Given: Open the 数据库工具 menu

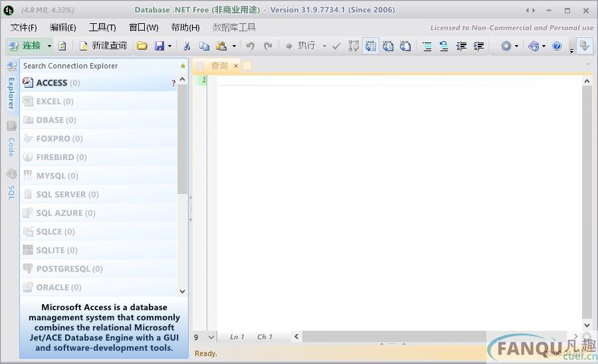Looking at the screenshot, I should (234, 27).
